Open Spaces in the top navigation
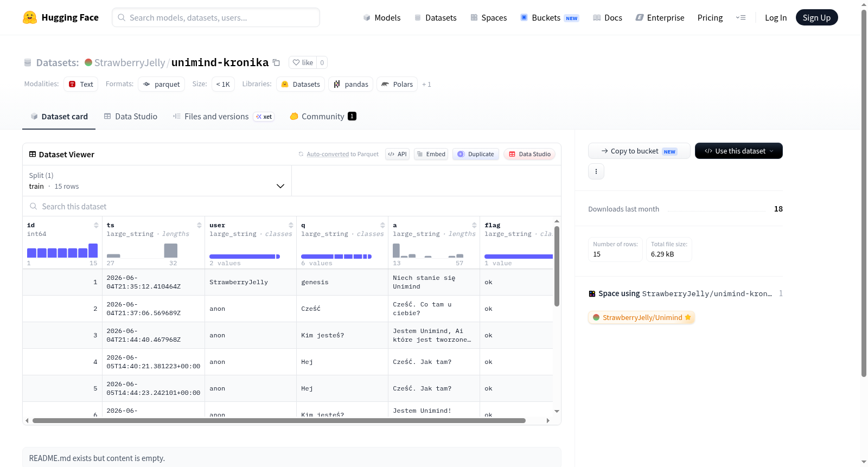The image size is (868, 467). (488, 18)
